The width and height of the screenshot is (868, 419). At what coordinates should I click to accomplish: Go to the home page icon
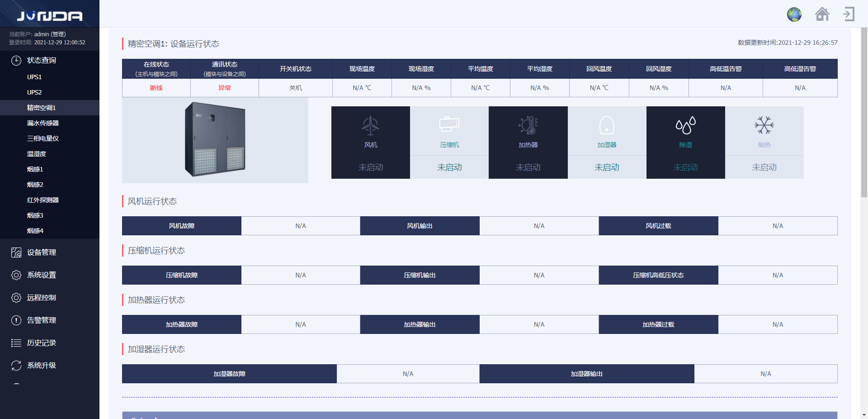pos(822,14)
